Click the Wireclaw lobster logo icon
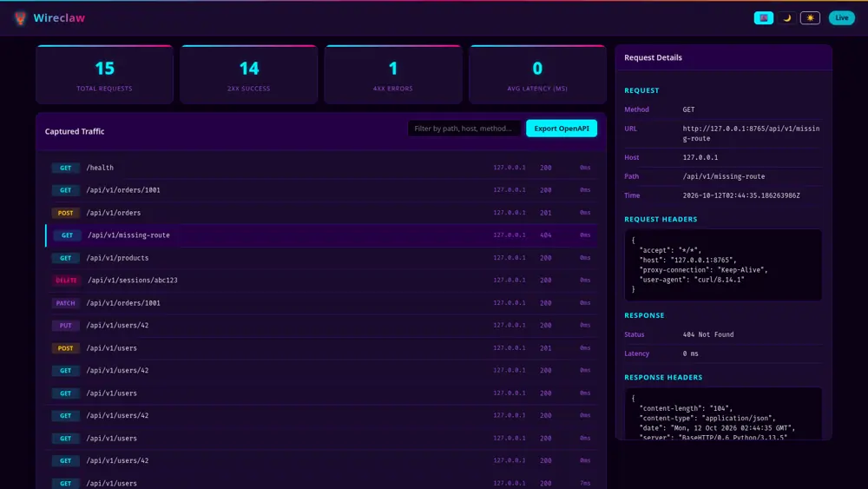Screen dimensions: 868x489 (x=21, y=18)
